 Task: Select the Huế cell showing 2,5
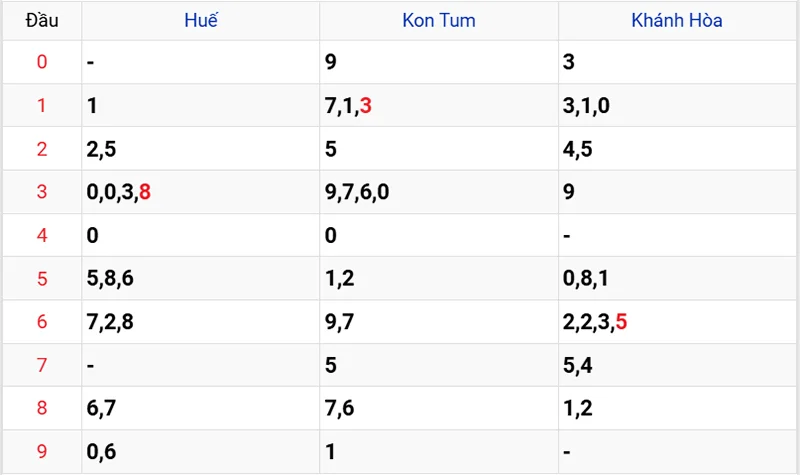click(x=101, y=149)
